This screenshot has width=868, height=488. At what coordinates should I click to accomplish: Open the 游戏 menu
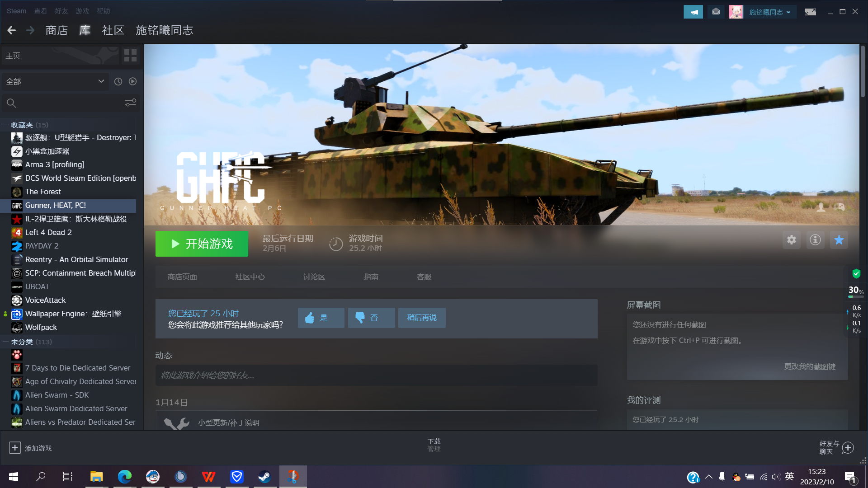[x=82, y=11]
